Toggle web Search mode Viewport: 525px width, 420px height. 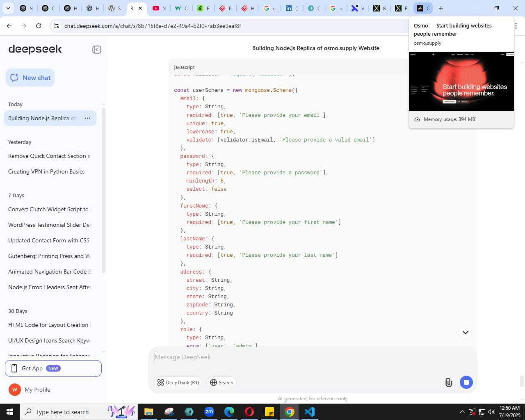(x=221, y=383)
